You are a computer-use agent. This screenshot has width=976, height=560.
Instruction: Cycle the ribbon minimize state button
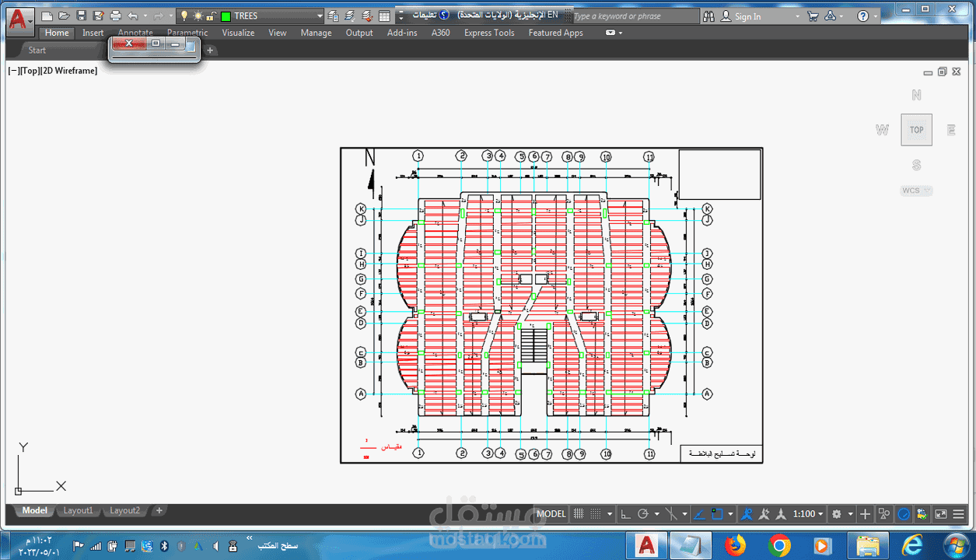(x=611, y=33)
